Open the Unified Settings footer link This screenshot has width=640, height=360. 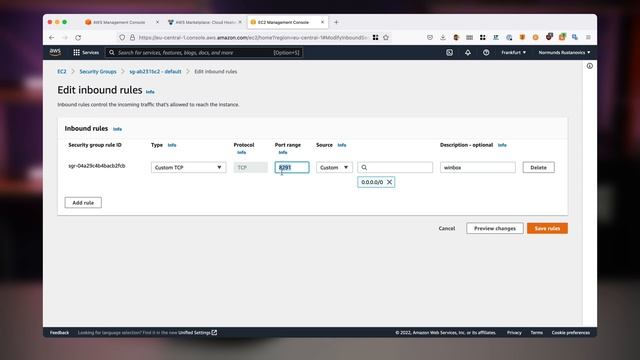pyautogui.click(x=198, y=333)
